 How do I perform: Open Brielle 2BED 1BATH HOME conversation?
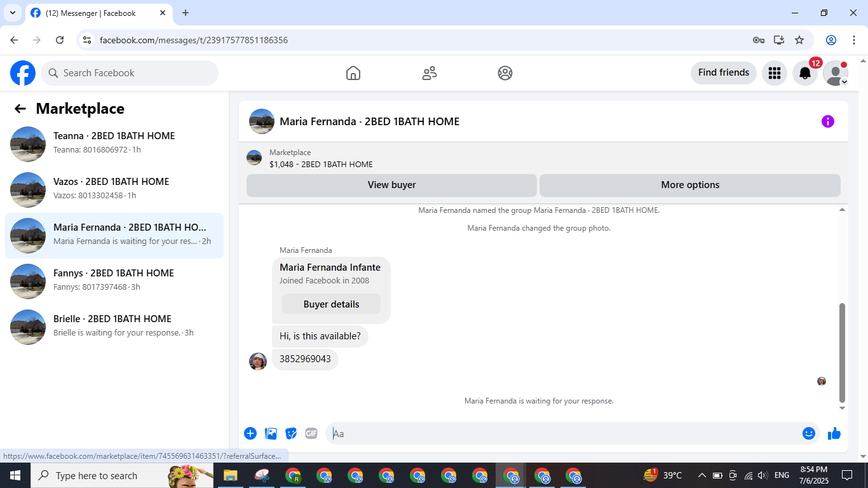click(x=114, y=327)
